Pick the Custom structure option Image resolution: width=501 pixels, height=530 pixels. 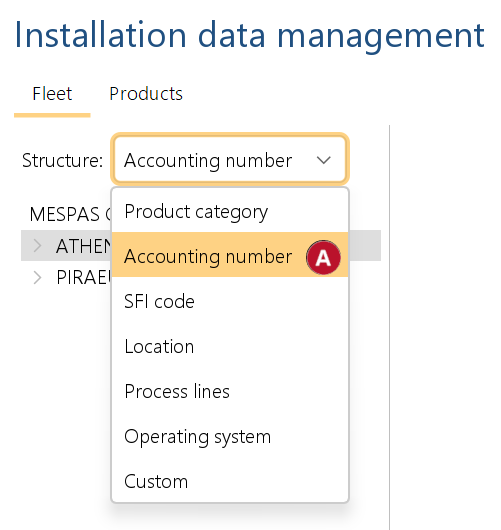pyautogui.click(x=230, y=481)
